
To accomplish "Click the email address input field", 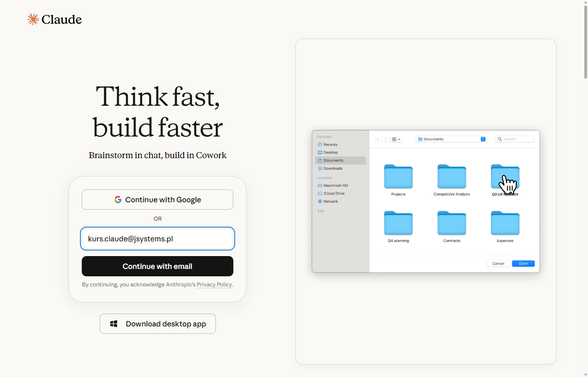I will click(x=158, y=239).
